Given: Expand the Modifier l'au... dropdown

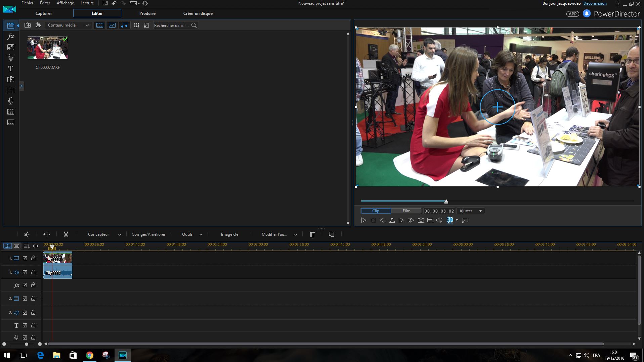Looking at the screenshot, I should (x=296, y=234).
